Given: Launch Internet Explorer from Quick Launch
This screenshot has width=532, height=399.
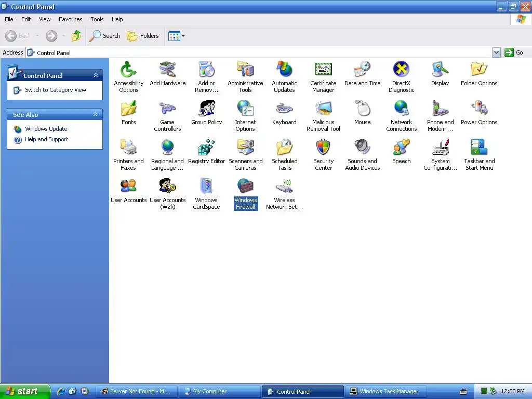Looking at the screenshot, I should tap(60, 391).
